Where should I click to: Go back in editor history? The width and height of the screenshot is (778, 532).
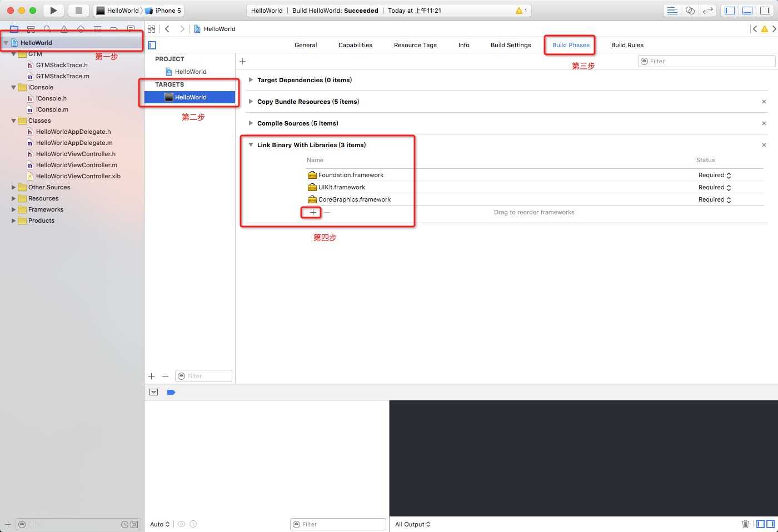tap(167, 29)
